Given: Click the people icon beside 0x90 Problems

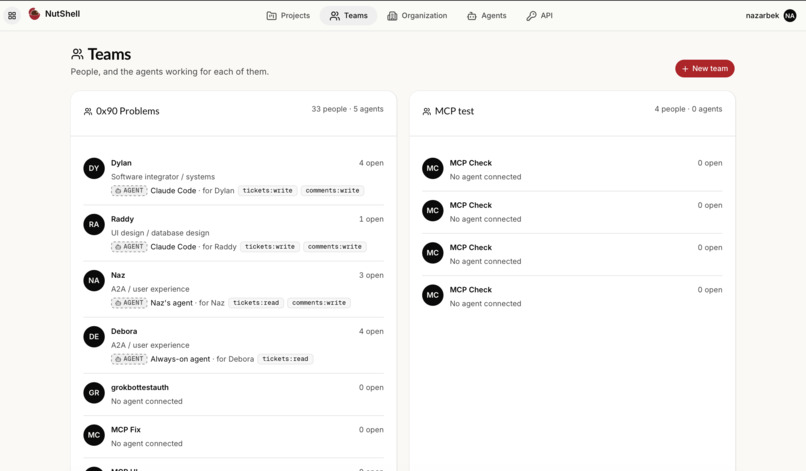Looking at the screenshot, I should click(88, 111).
